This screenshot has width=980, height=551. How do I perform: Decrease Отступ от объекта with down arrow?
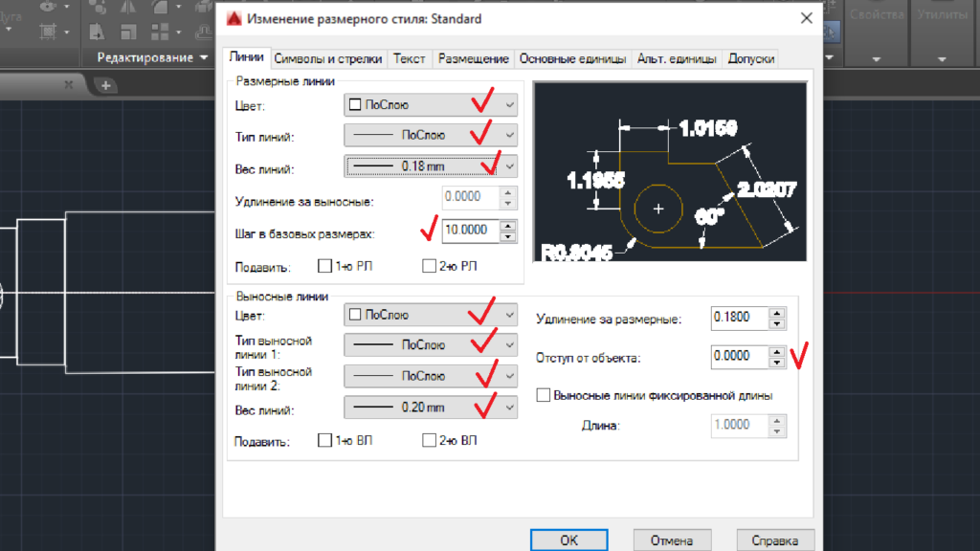pyautogui.click(x=776, y=363)
